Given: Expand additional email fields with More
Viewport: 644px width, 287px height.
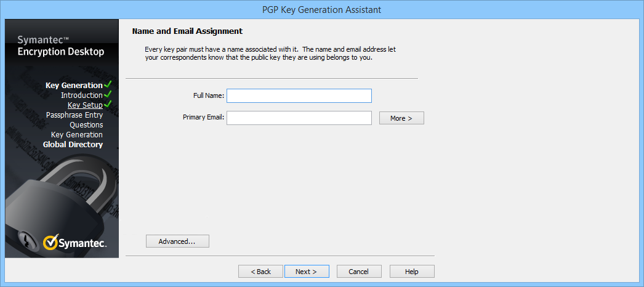Looking at the screenshot, I should coord(401,118).
